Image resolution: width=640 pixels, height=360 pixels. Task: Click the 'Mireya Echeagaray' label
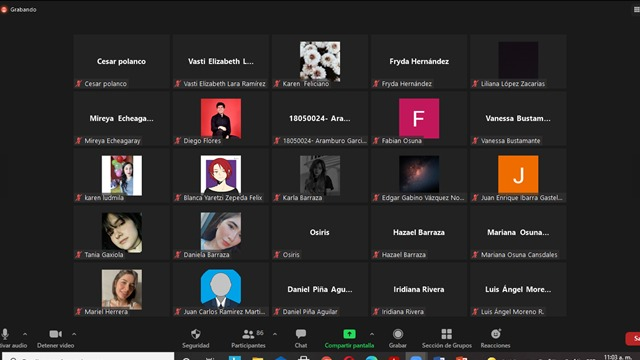[112, 141]
